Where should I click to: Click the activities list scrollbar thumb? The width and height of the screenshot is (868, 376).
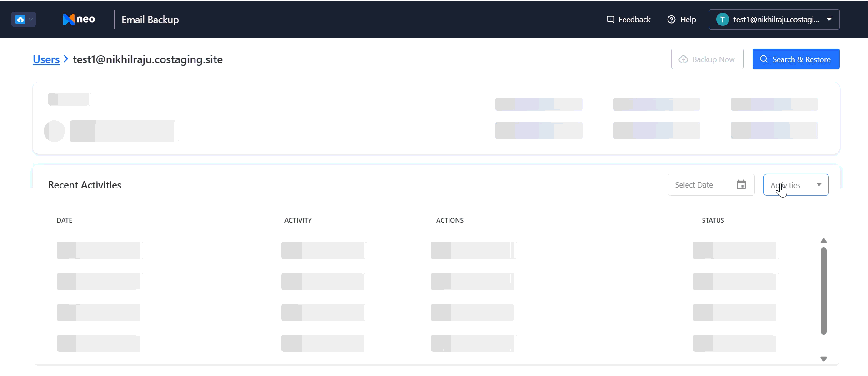point(823,291)
